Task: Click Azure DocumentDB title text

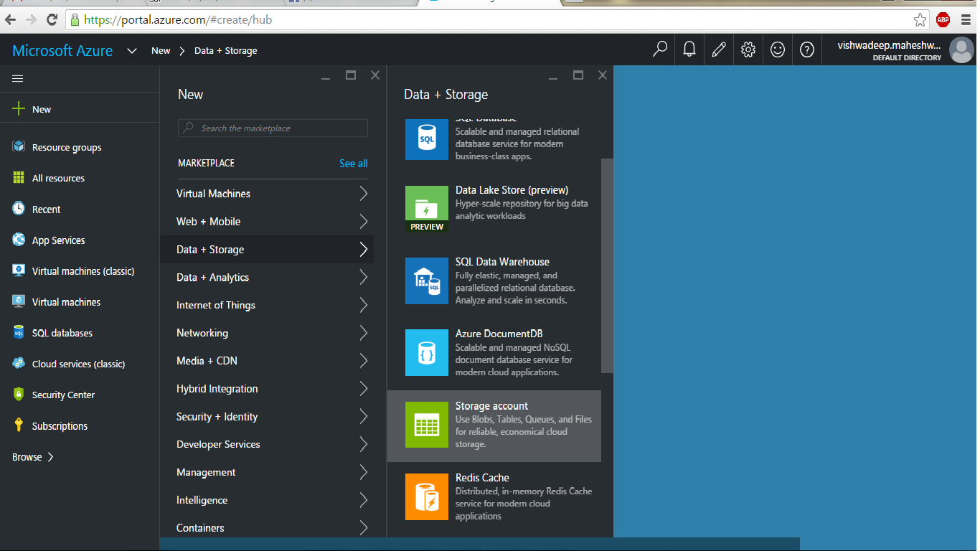Action: pos(499,334)
